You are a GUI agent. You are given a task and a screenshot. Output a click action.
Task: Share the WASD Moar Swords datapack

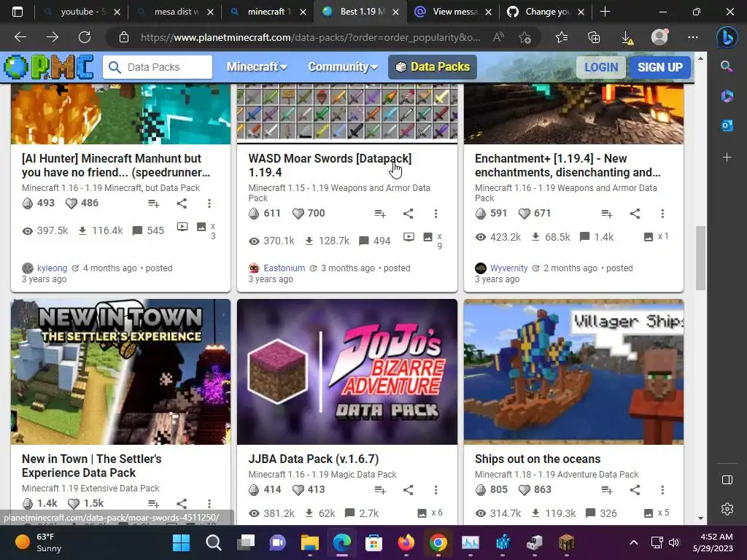coord(409,214)
